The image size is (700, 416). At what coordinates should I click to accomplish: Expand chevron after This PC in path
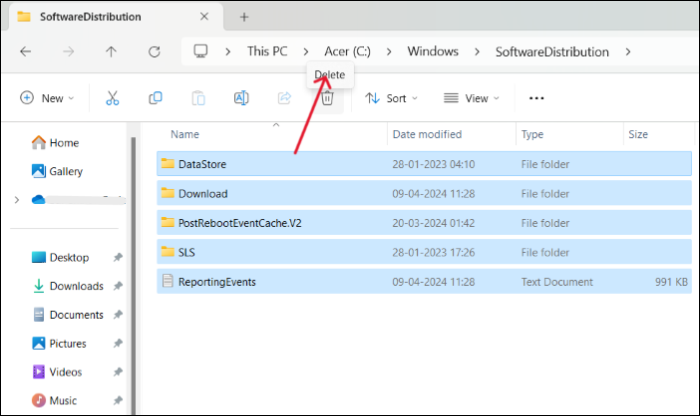(306, 52)
